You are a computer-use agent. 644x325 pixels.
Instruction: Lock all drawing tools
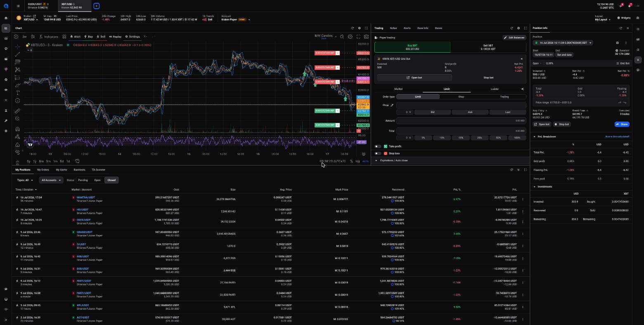[x=17, y=145]
